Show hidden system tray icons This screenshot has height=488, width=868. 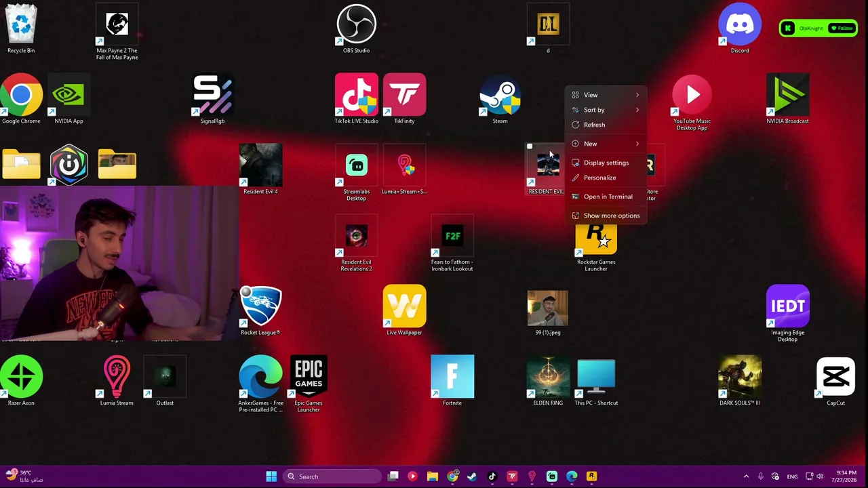coord(746,476)
